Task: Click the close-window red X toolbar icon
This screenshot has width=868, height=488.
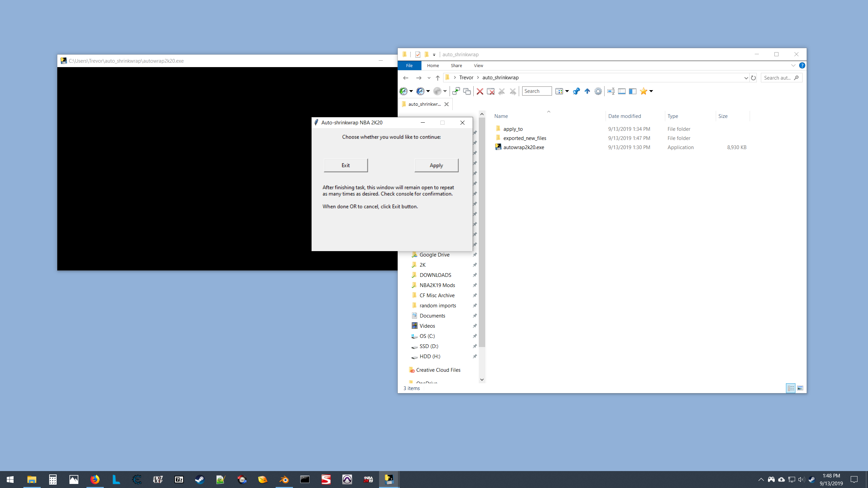Action: (x=491, y=91)
